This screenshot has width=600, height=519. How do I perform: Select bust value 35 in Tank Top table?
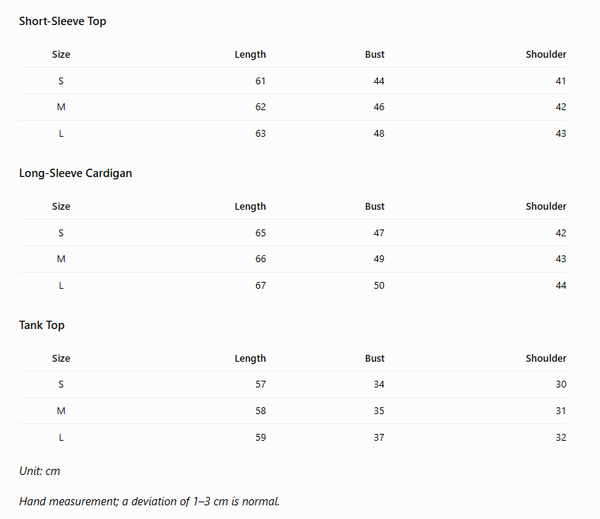(x=379, y=411)
